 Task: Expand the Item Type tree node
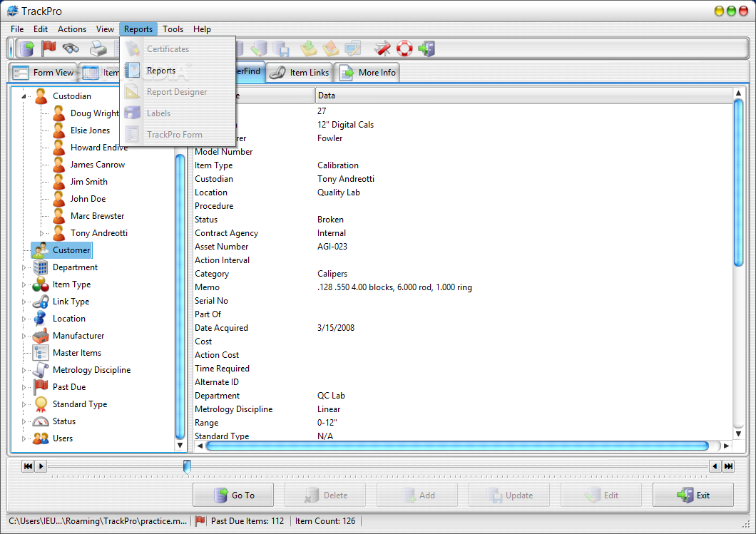24,285
